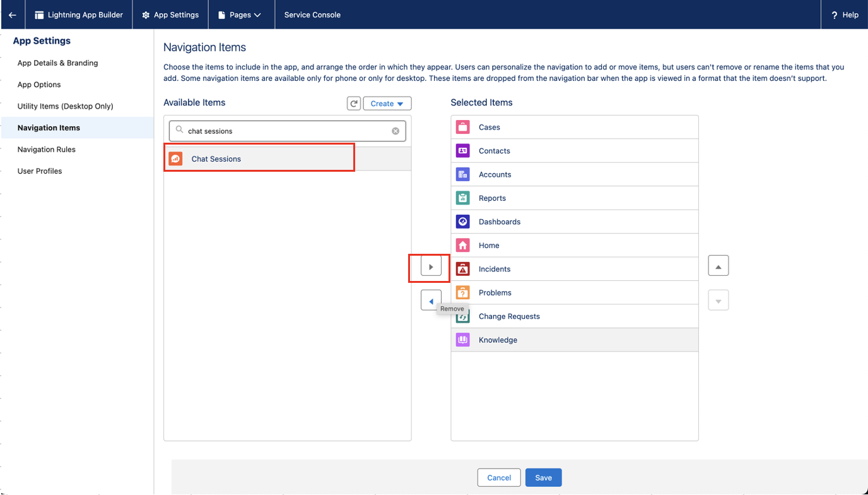Click the Incidents warning icon

coord(463,269)
